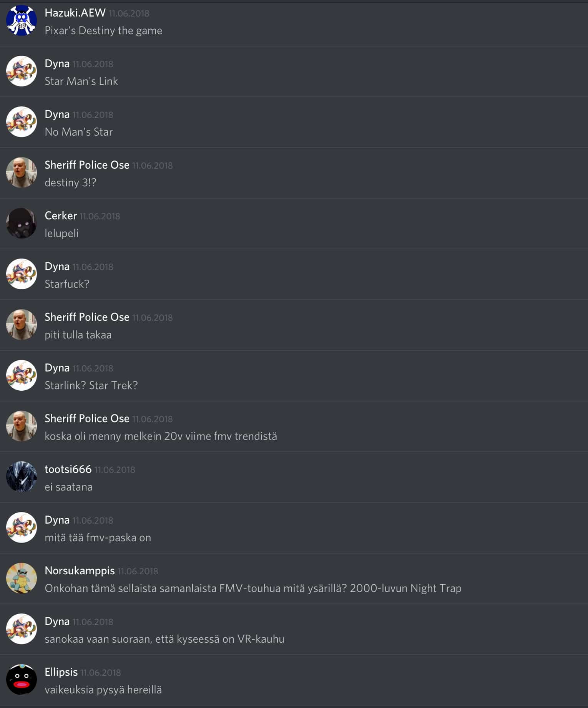
Task: Click the Ellipsis username
Action: [x=61, y=672]
